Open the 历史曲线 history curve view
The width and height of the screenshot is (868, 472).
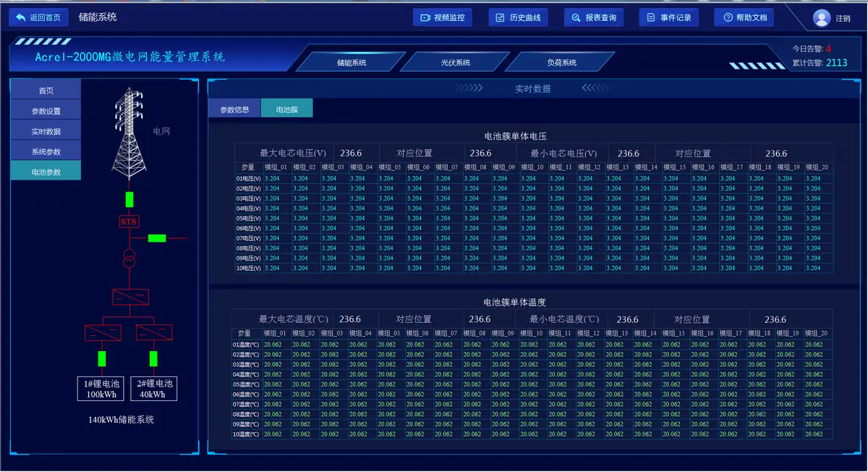click(x=518, y=17)
